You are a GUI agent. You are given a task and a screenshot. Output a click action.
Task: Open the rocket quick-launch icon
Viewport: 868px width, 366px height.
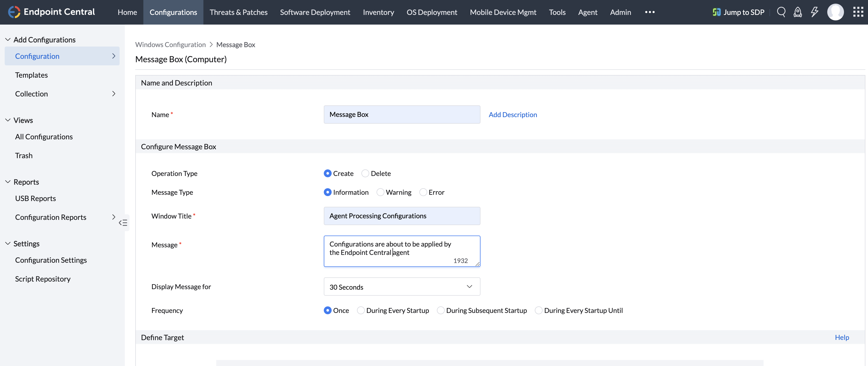[797, 12]
